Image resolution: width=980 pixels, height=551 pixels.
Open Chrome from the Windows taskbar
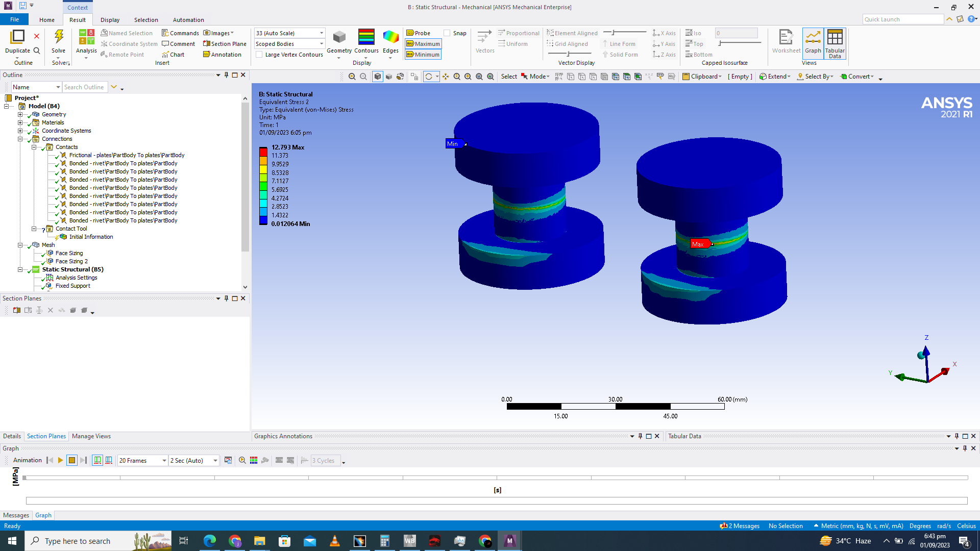click(235, 541)
